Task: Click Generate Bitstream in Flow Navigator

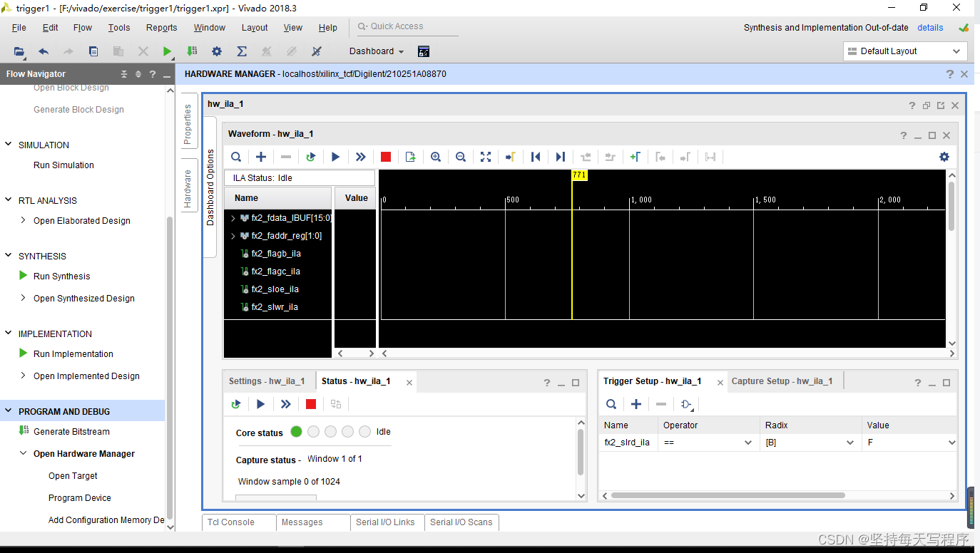Action: (x=71, y=432)
